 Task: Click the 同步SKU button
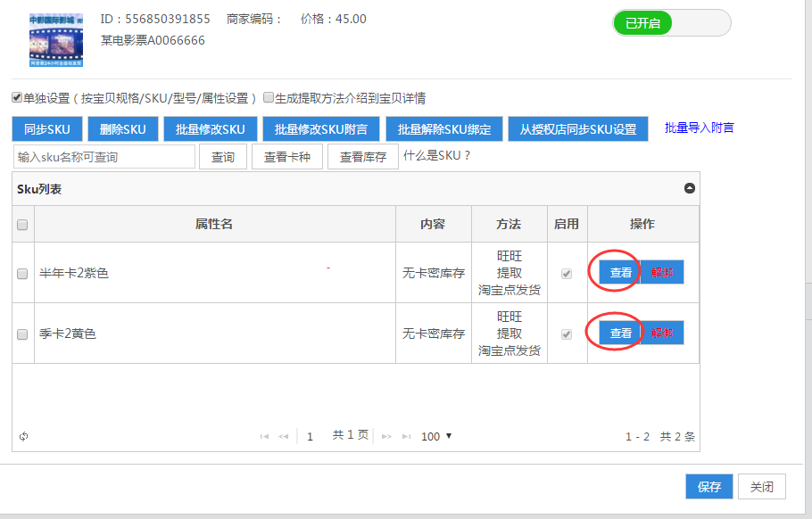pos(46,129)
